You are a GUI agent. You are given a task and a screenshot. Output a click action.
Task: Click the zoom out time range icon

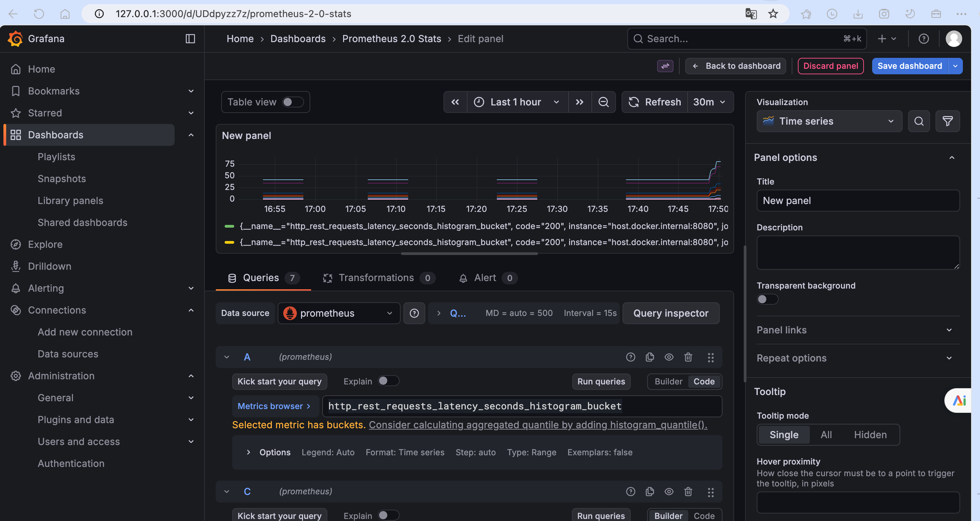click(603, 102)
